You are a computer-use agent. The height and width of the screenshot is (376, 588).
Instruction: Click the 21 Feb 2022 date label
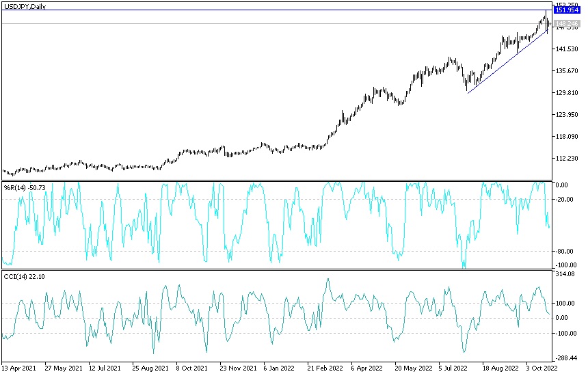325,368
